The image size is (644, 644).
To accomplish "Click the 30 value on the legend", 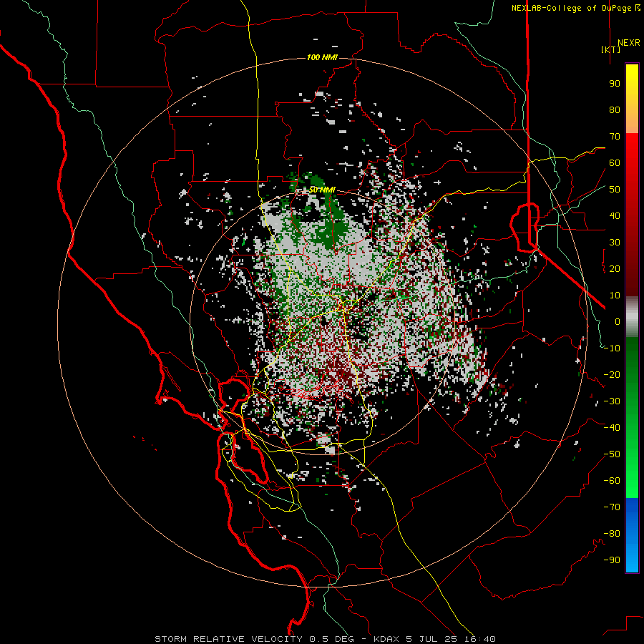I will tap(615, 243).
